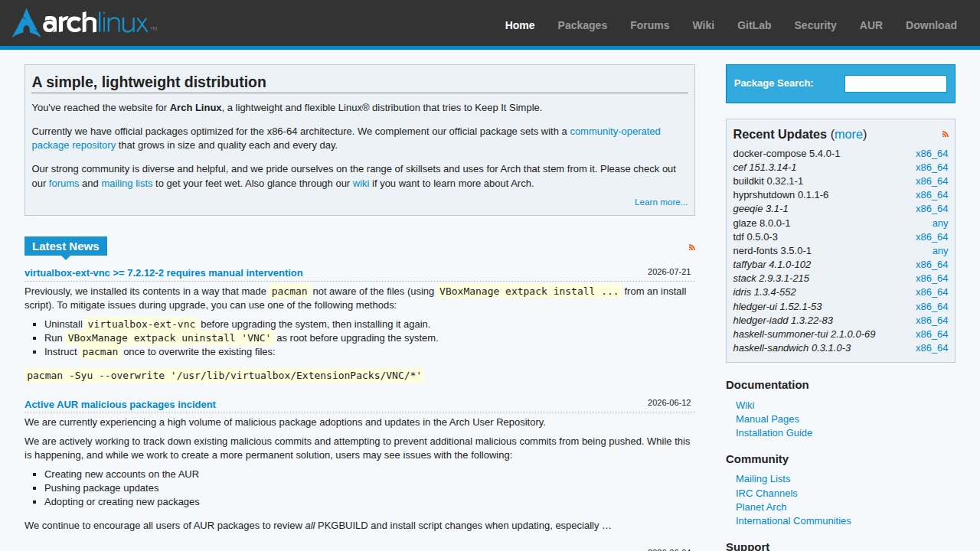980x551 pixels.
Task: Open the any link for nerd-fonts row
Action: [x=940, y=251]
